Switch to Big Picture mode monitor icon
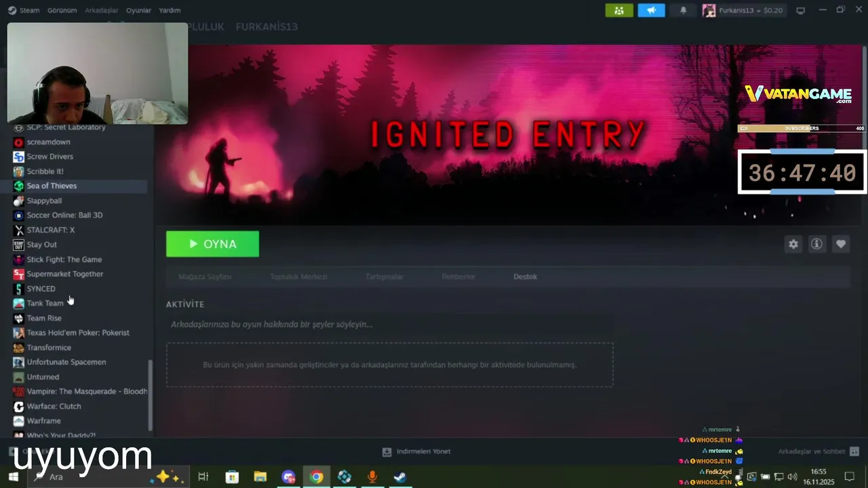The image size is (868, 488). (x=800, y=10)
